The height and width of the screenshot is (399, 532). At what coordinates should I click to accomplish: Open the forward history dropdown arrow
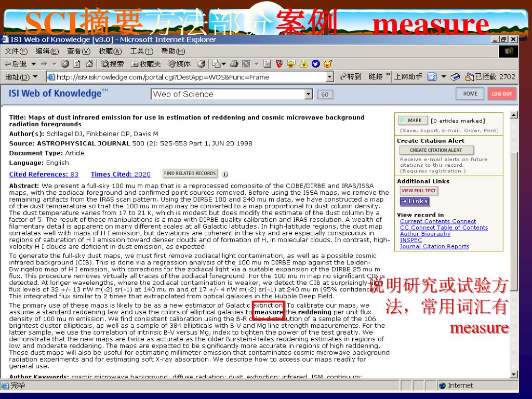coord(54,64)
